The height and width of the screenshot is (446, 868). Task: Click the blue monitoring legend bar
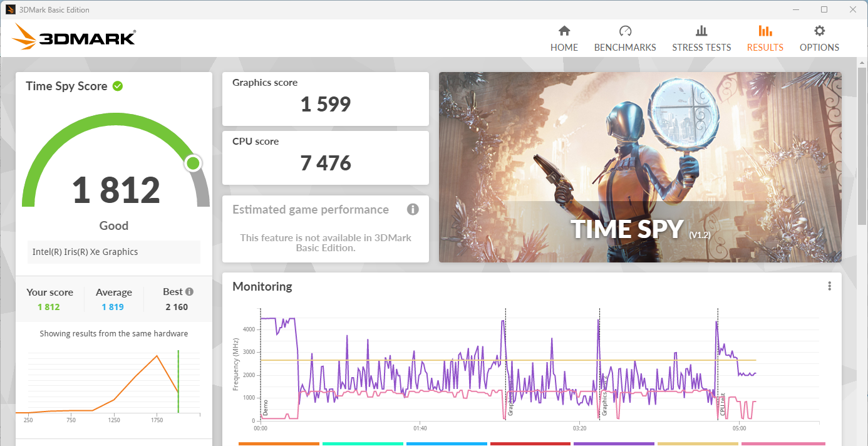tap(447, 443)
